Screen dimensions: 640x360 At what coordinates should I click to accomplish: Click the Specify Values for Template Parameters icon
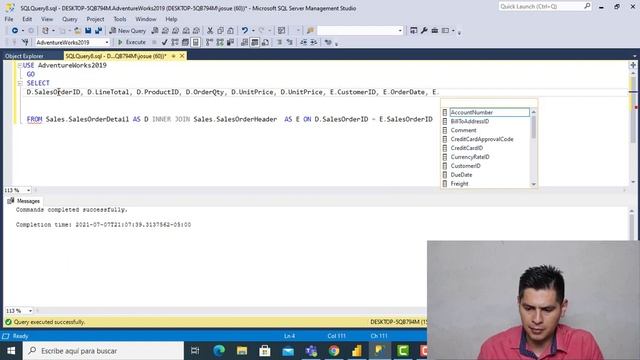click(328, 42)
